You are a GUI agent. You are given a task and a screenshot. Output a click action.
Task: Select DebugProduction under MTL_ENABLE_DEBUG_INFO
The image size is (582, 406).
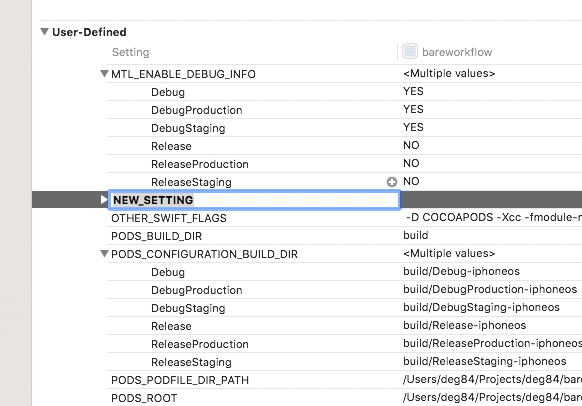[x=196, y=110]
